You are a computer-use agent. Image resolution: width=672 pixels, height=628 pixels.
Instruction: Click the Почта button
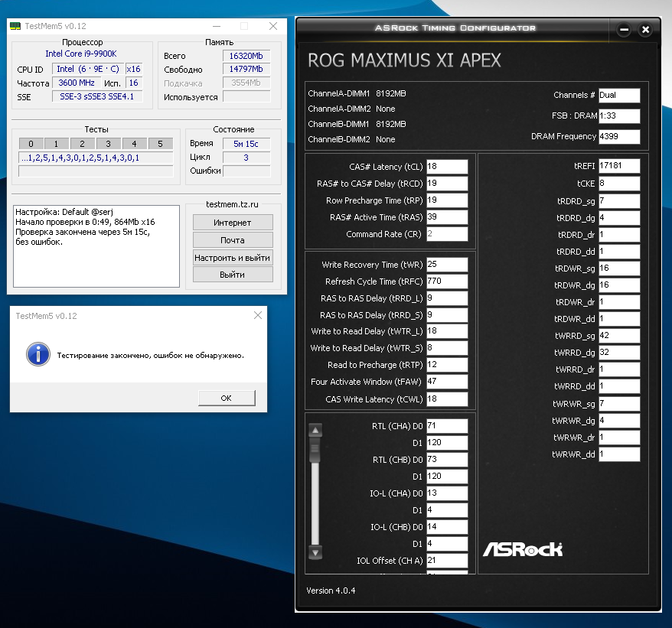tap(233, 240)
